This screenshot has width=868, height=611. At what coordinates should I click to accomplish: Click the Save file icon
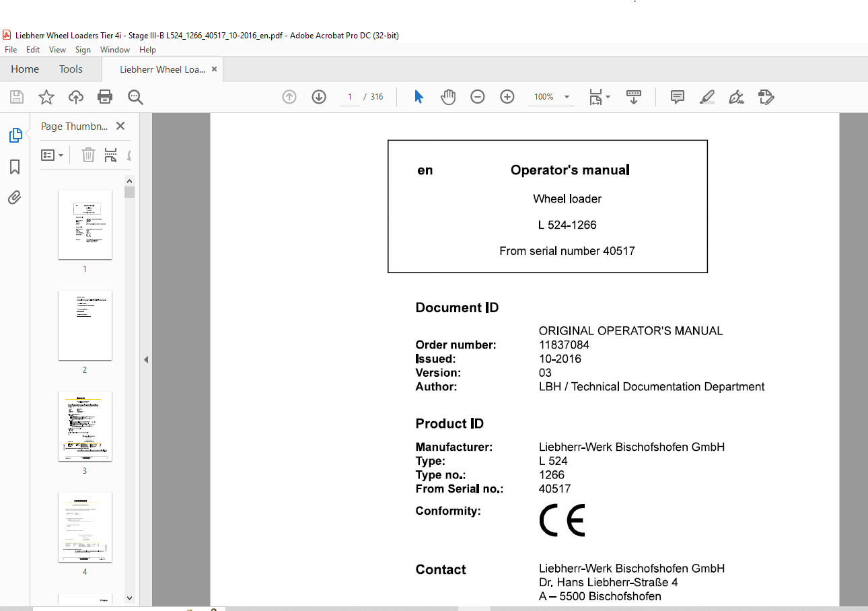click(17, 97)
